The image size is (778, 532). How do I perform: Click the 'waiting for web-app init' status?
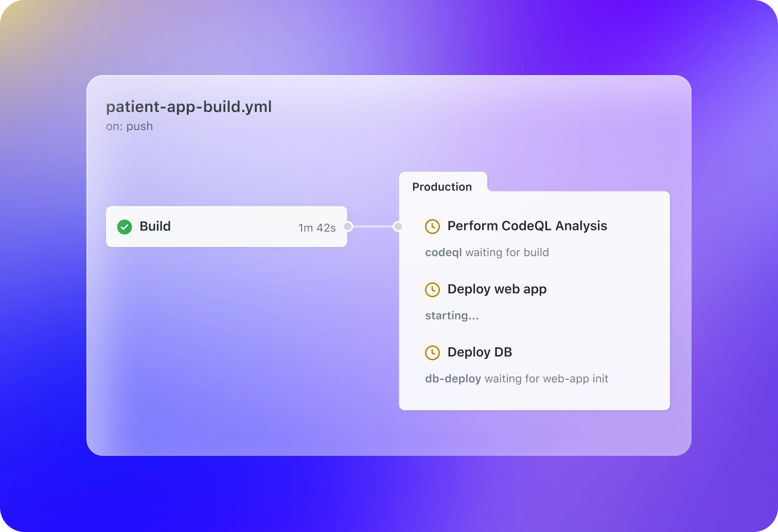pyautogui.click(x=546, y=379)
